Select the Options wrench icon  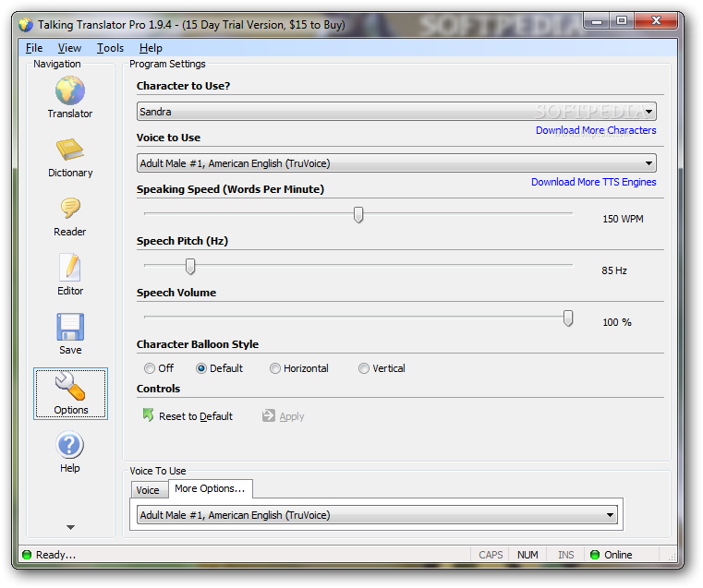tap(70, 387)
